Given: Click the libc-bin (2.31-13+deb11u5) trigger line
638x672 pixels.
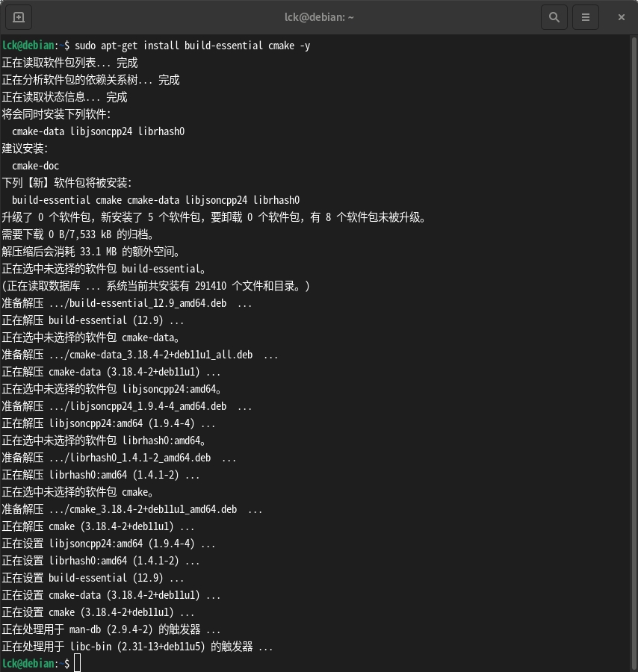Looking at the screenshot, I should (137, 647).
